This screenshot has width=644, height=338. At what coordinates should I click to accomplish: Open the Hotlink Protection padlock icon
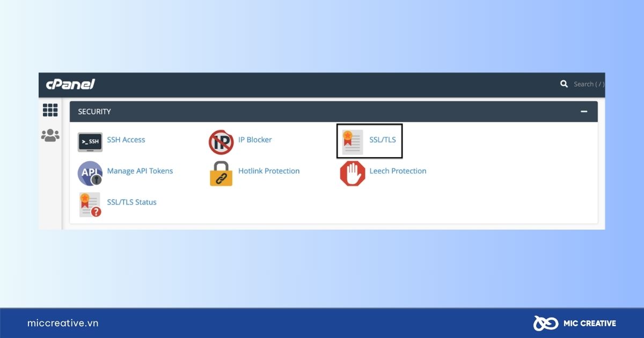click(221, 173)
